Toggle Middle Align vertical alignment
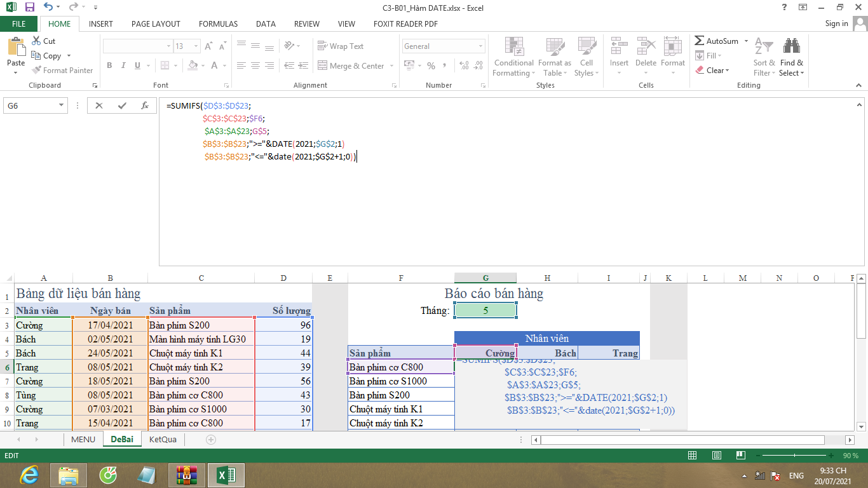This screenshot has height=488, width=868. pyautogui.click(x=255, y=46)
